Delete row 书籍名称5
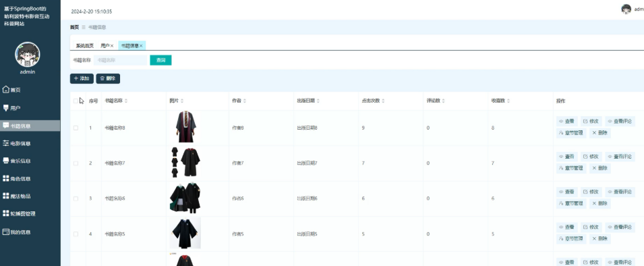Image resolution: width=644 pixels, height=266 pixels. pyautogui.click(x=600, y=239)
